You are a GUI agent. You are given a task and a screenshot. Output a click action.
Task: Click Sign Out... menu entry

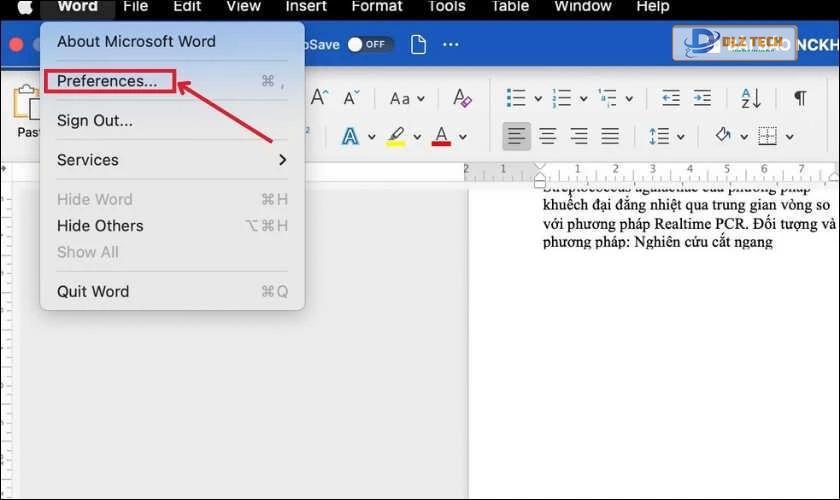tap(172, 121)
